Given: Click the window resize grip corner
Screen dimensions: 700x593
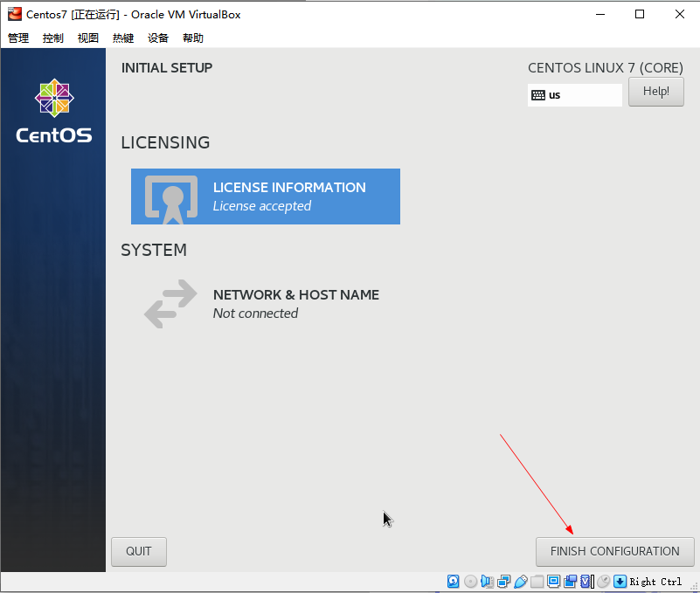Looking at the screenshot, I should click(x=693, y=586).
